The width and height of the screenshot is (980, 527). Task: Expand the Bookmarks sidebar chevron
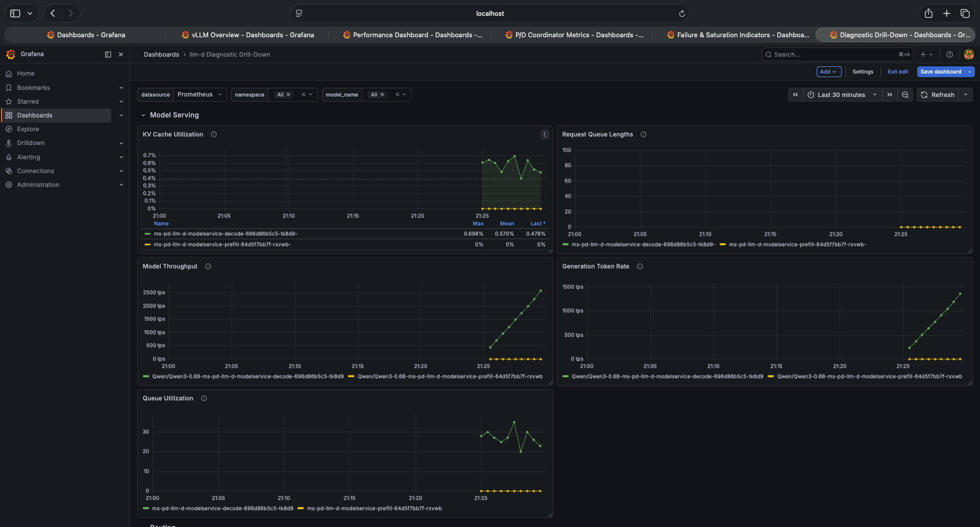[x=121, y=88]
